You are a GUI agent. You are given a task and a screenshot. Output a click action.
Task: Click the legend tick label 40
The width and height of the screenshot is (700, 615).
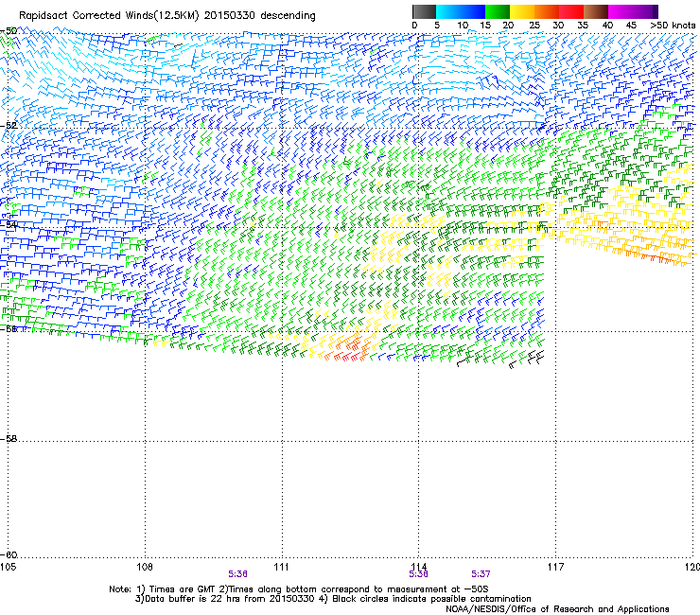(607, 26)
